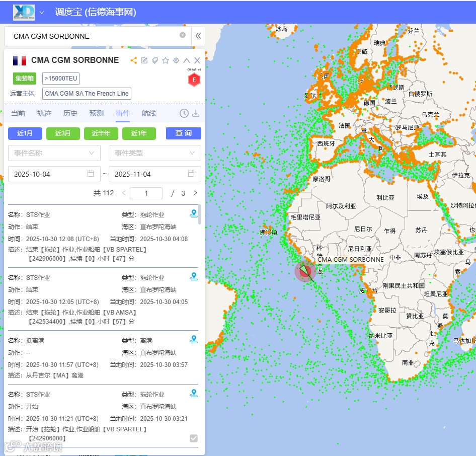Locate the vessel using the target icon
The image size is (476, 456).
pyautogui.click(x=176, y=60)
